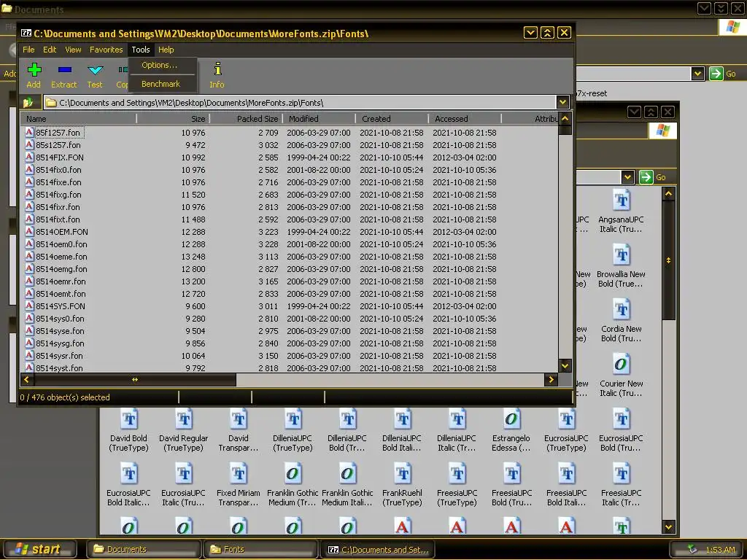
Task: Select the Courier New Italic font icon
Action: (621, 365)
